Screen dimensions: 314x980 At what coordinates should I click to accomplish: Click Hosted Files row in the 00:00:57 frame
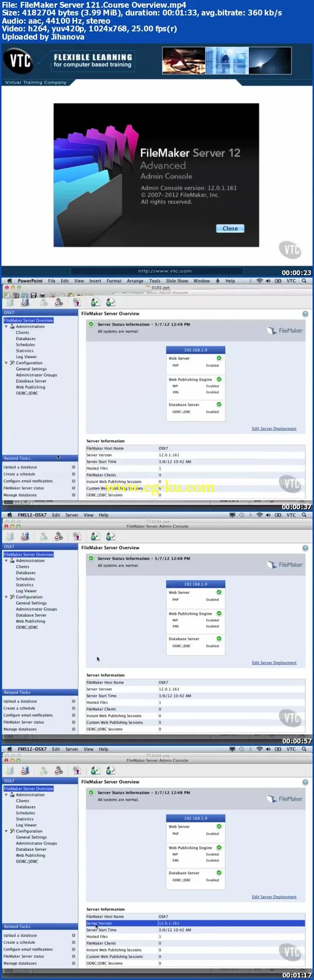(195, 702)
